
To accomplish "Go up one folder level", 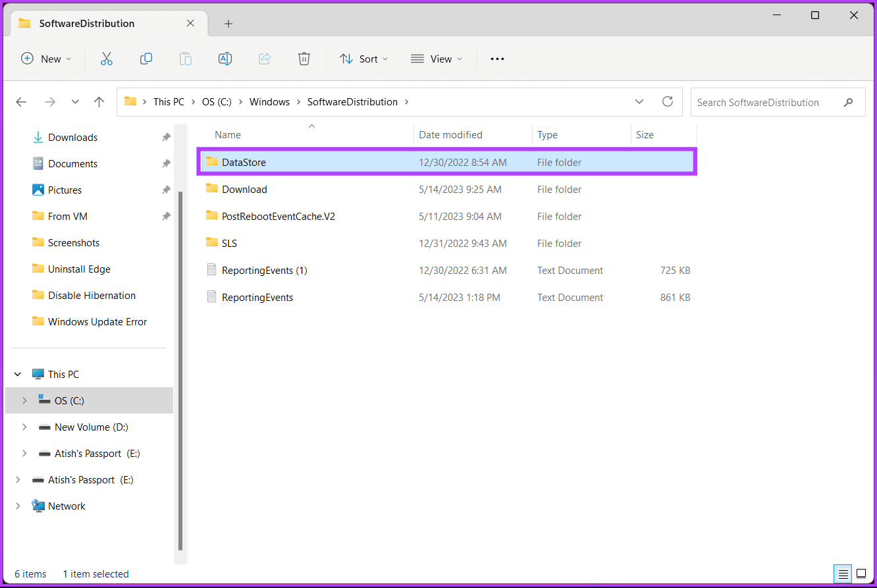I will (x=99, y=102).
